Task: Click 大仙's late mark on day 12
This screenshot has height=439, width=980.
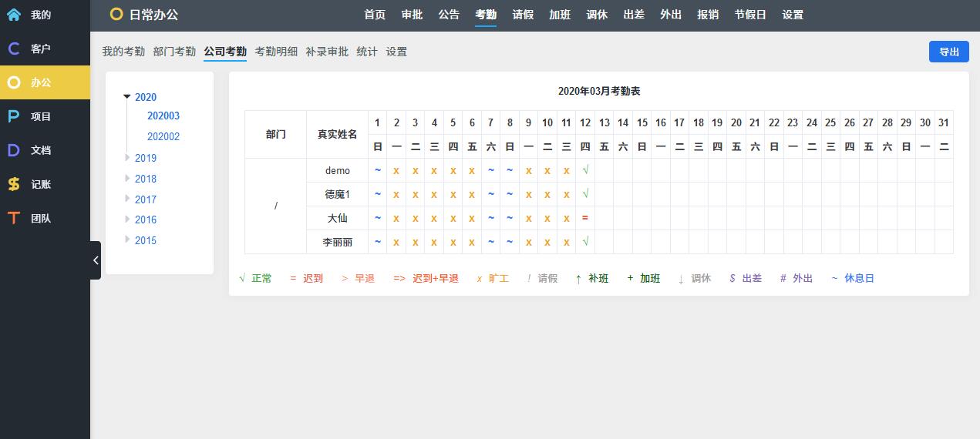Action: (x=585, y=218)
